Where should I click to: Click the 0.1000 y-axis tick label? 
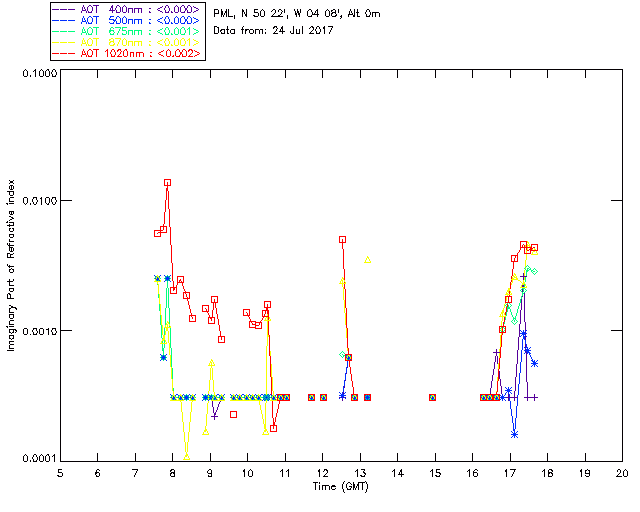click(x=40, y=73)
